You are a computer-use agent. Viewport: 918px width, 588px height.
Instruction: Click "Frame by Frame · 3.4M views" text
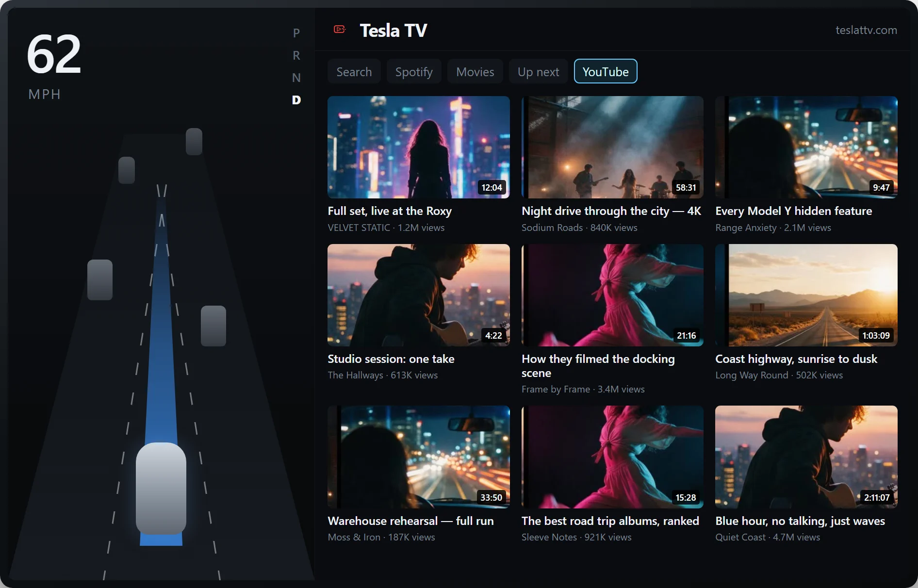(x=583, y=389)
